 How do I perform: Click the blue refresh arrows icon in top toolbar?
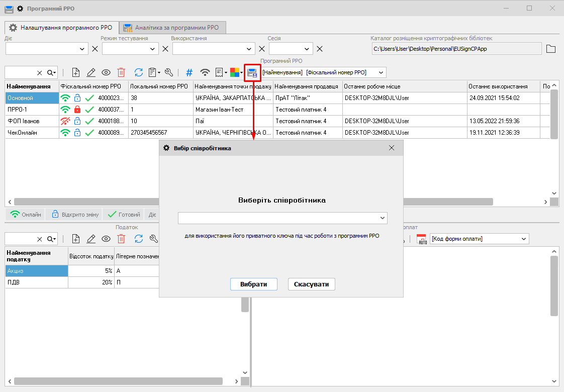click(x=138, y=72)
